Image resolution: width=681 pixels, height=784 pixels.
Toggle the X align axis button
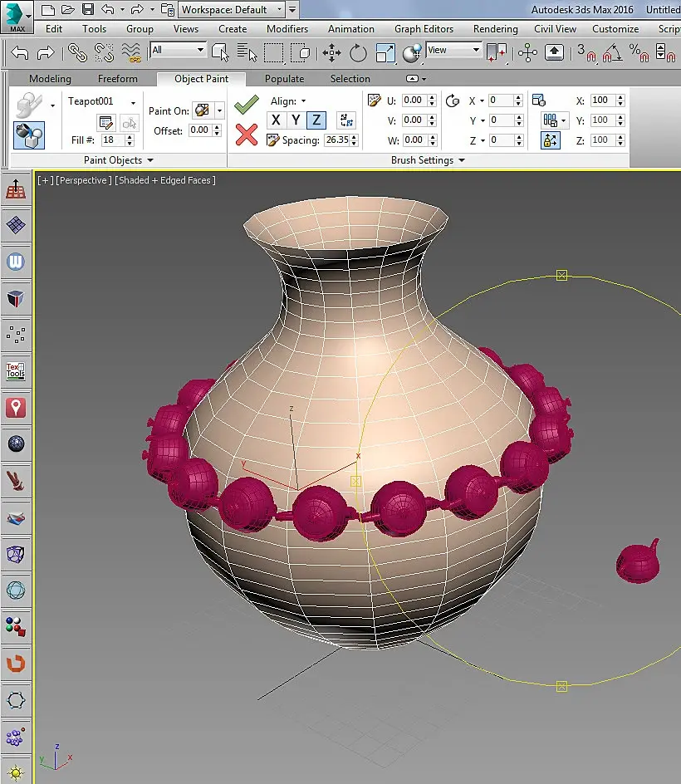coord(277,120)
